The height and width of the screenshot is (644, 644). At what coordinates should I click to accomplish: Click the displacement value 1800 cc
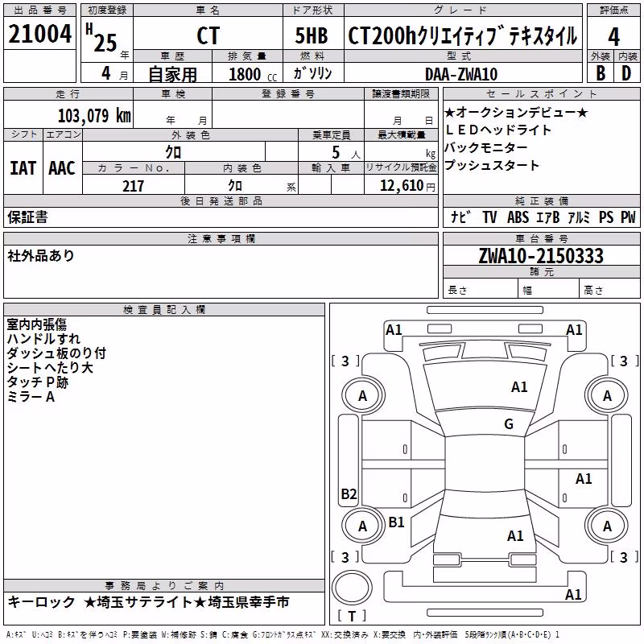(253, 74)
